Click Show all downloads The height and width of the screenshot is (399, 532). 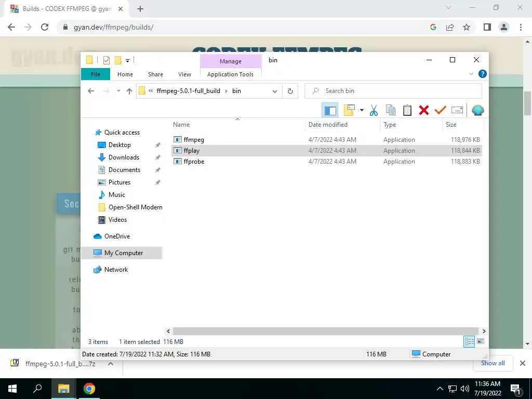point(493,363)
